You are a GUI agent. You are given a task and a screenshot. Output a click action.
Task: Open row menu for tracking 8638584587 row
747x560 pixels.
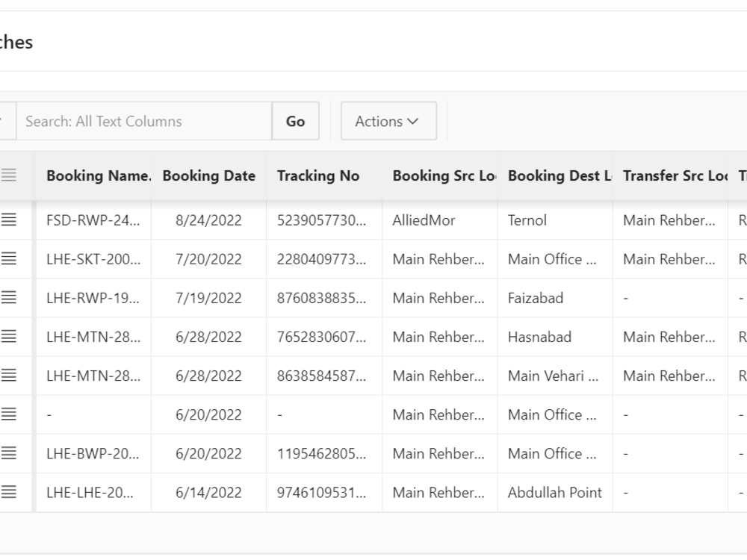point(8,376)
